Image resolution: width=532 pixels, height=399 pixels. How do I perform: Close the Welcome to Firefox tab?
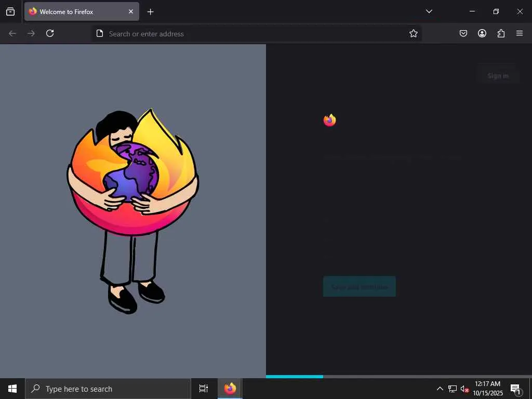(x=131, y=11)
